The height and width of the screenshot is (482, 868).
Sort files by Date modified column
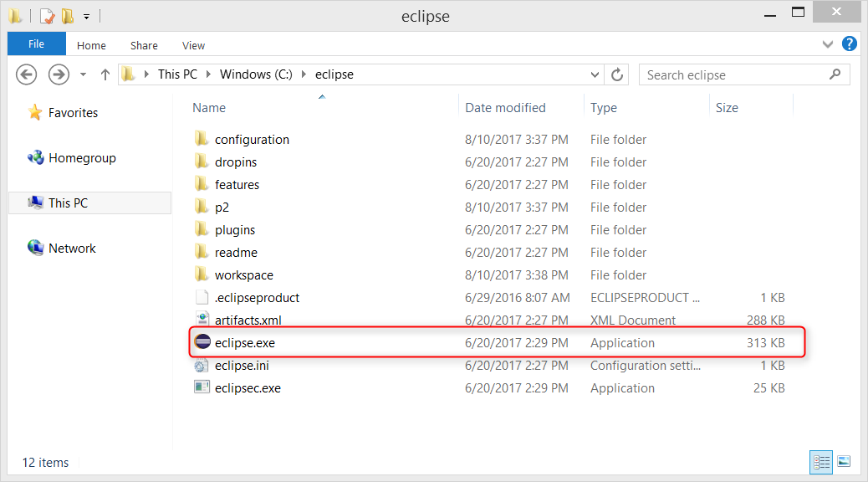[x=505, y=107]
